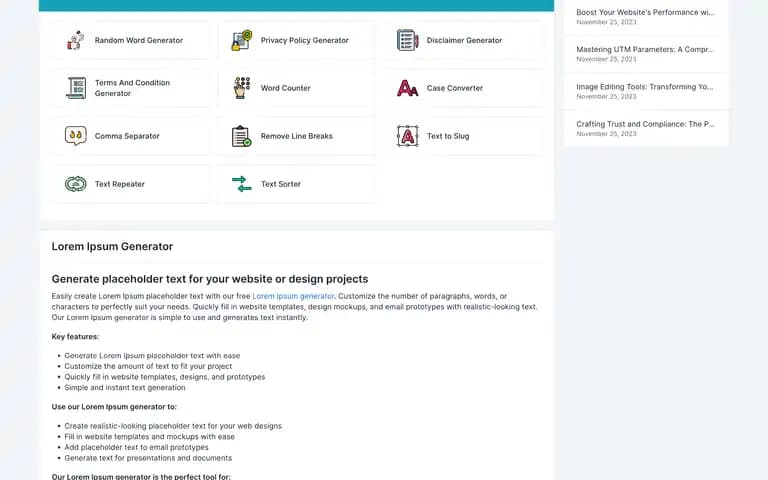Click the Comma Separator speech bubble icon
768x480 pixels.
pyautogui.click(x=75, y=136)
